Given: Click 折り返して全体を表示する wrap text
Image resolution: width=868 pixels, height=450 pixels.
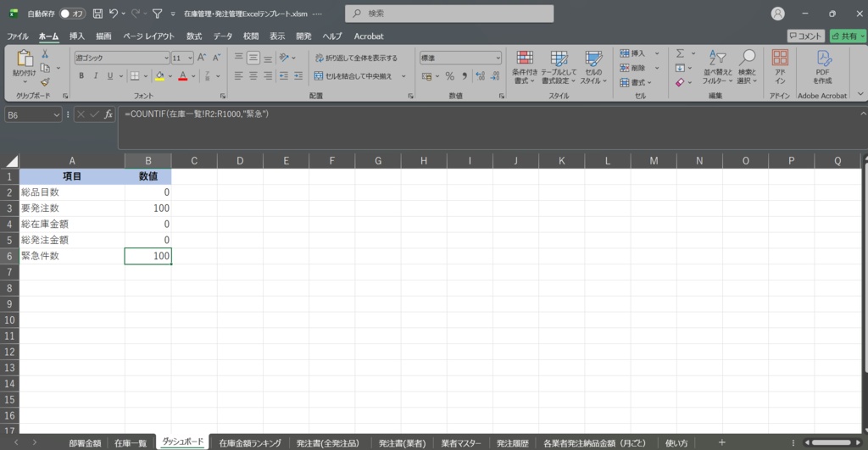Looking at the screenshot, I should click(x=356, y=58).
